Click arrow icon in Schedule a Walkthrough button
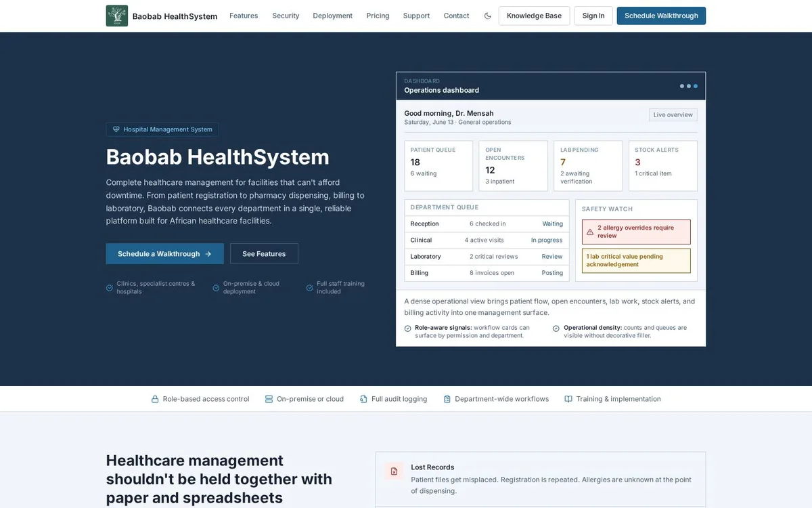The width and height of the screenshot is (812, 508). click(x=208, y=254)
